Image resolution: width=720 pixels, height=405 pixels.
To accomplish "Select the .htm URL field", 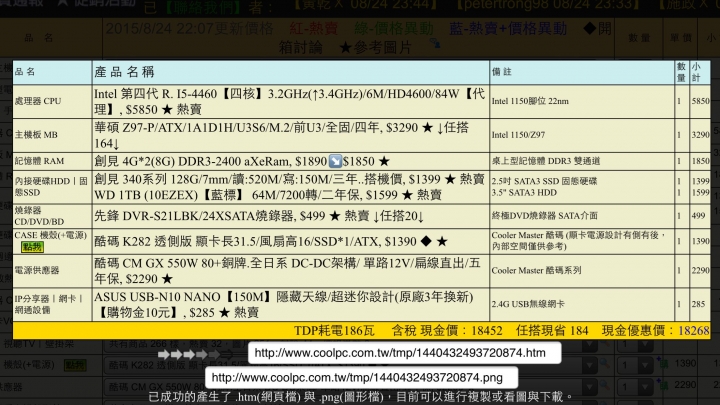I will (405, 353).
